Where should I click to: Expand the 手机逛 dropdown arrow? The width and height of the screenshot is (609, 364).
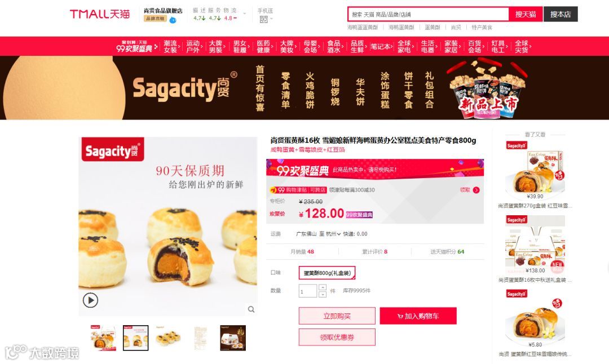pos(271,19)
